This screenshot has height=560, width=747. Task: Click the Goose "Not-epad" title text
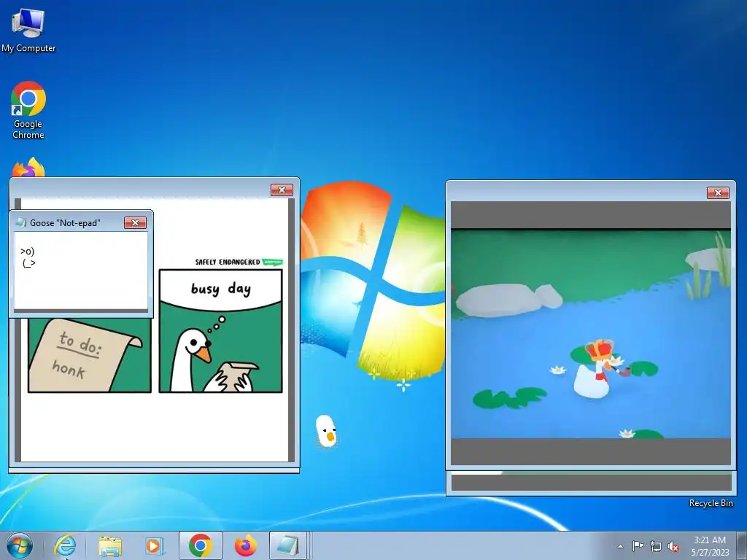click(x=65, y=223)
